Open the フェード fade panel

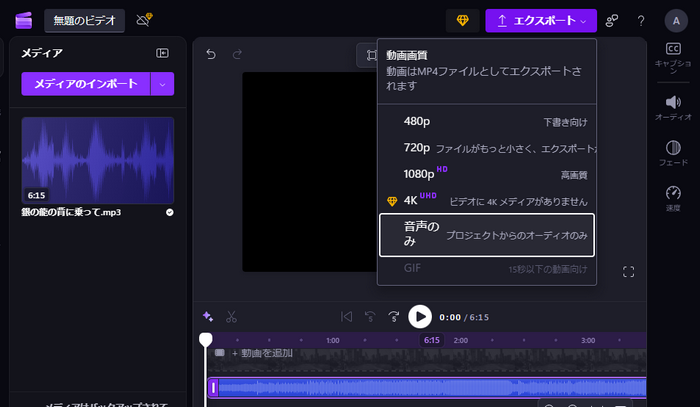(673, 153)
